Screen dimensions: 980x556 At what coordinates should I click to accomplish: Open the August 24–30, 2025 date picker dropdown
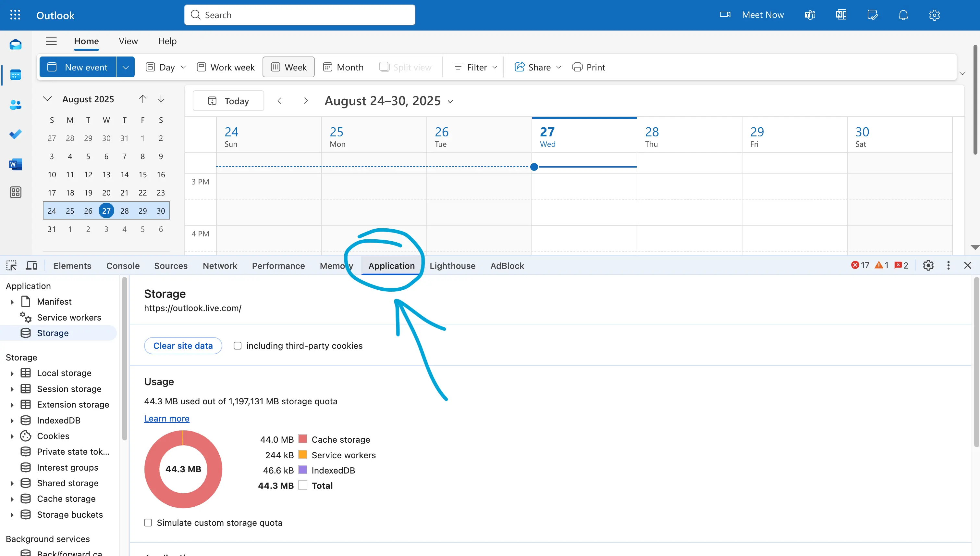click(450, 102)
